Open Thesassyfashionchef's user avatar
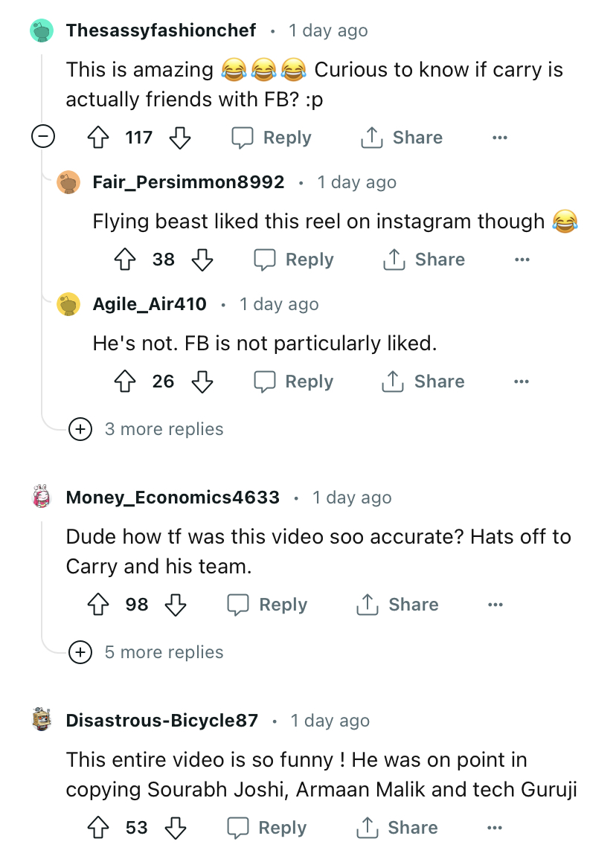The width and height of the screenshot is (616, 856). point(42,30)
